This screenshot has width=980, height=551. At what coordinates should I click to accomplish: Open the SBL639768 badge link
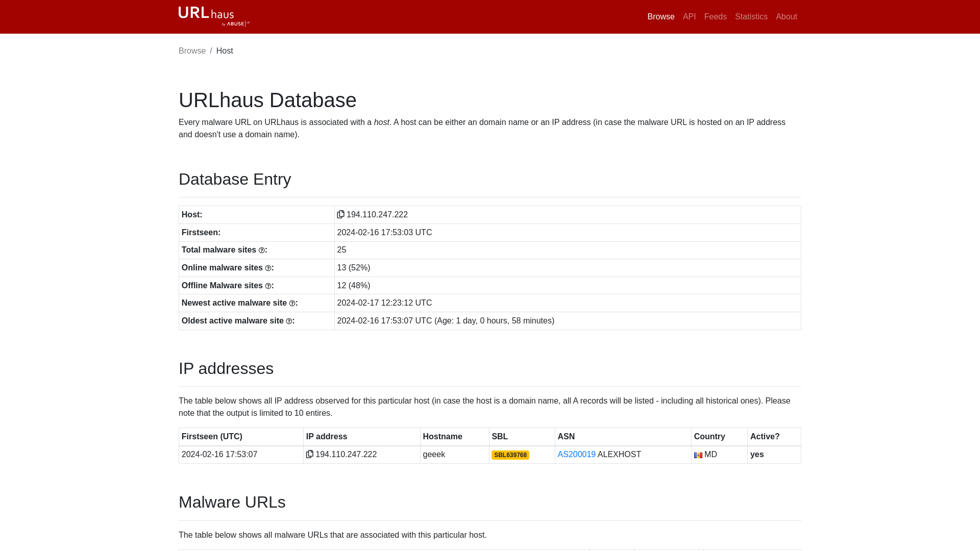click(x=510, y=455)
